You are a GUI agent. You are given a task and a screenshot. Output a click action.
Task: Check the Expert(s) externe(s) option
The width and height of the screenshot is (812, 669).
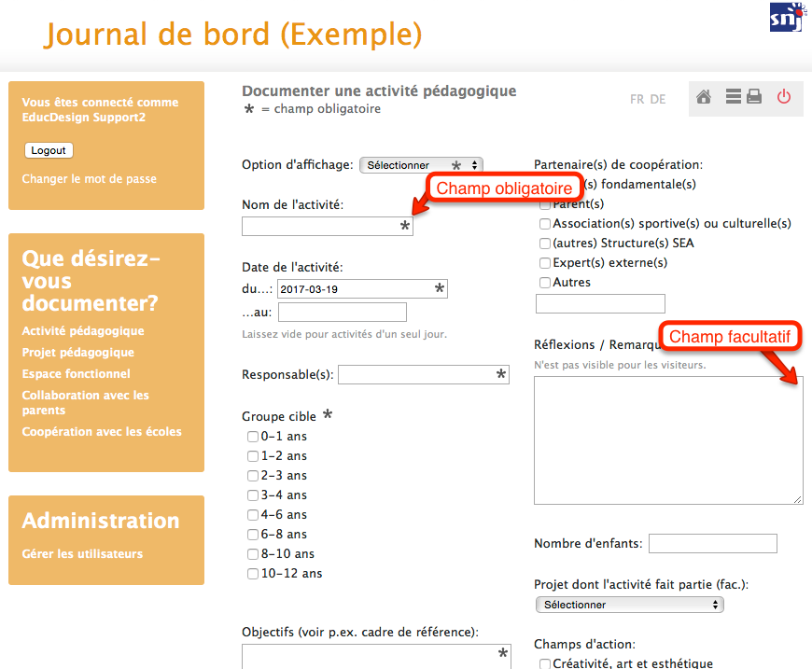tap(545, 263)
